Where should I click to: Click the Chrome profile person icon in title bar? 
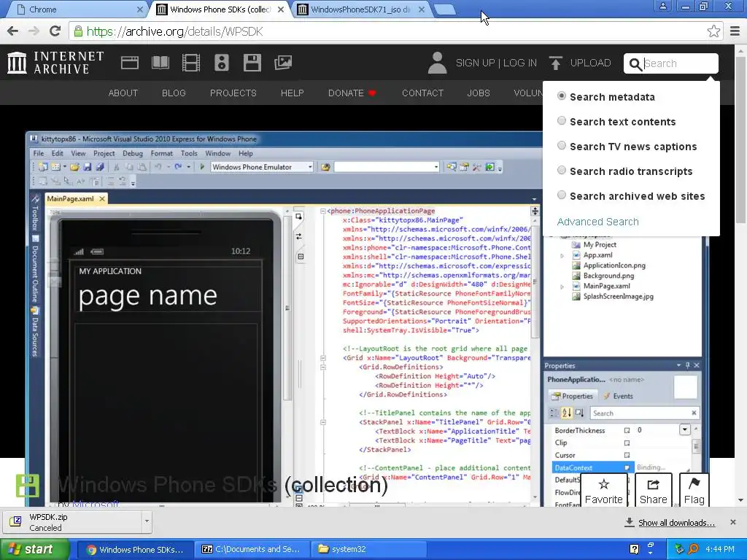click(x=662, y=6)
